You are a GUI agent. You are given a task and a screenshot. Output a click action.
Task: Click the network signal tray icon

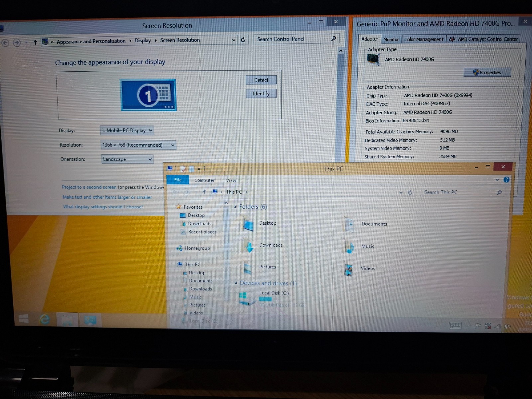point(497,326)
